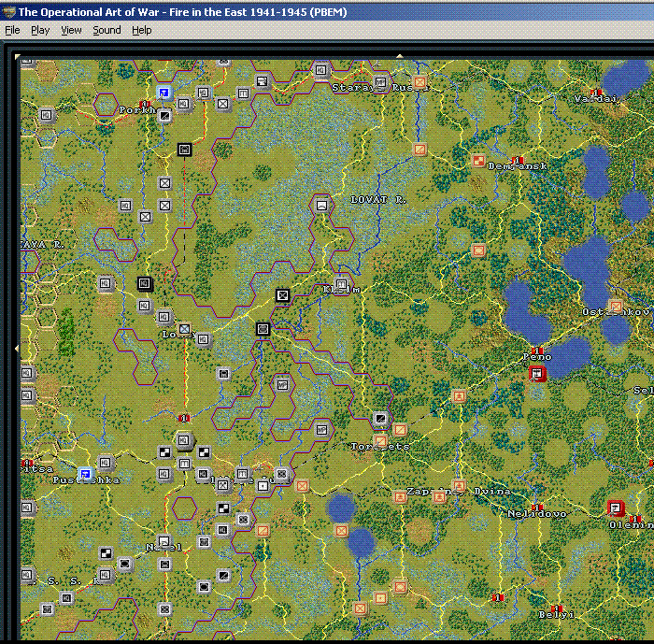Select the gray unit counter at Kholm
Screen dimensions: 654x644
pos(341,284)
